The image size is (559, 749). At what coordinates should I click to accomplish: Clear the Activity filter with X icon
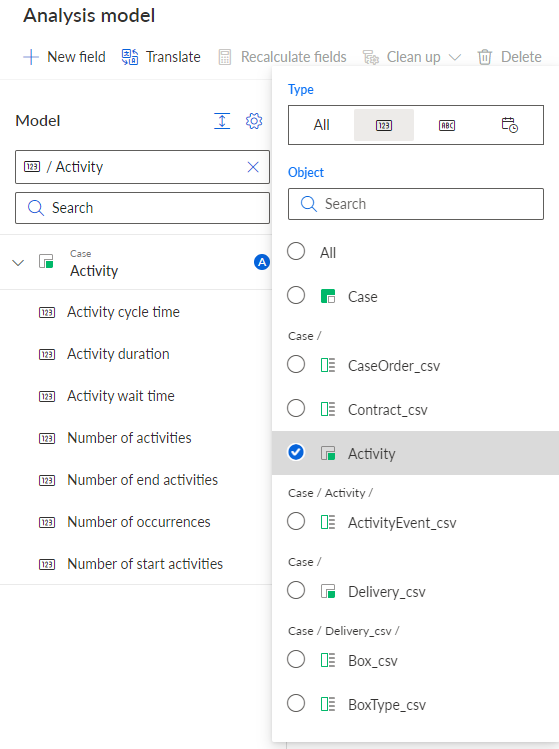point(253,167)
